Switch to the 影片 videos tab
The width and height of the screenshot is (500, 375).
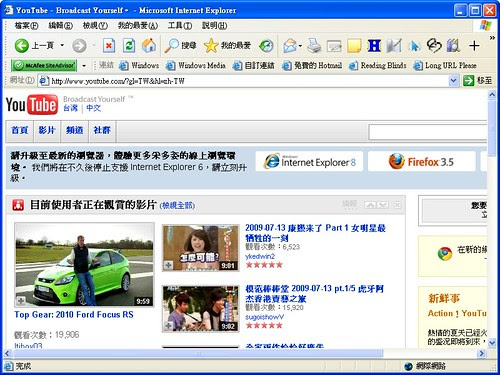47,130
